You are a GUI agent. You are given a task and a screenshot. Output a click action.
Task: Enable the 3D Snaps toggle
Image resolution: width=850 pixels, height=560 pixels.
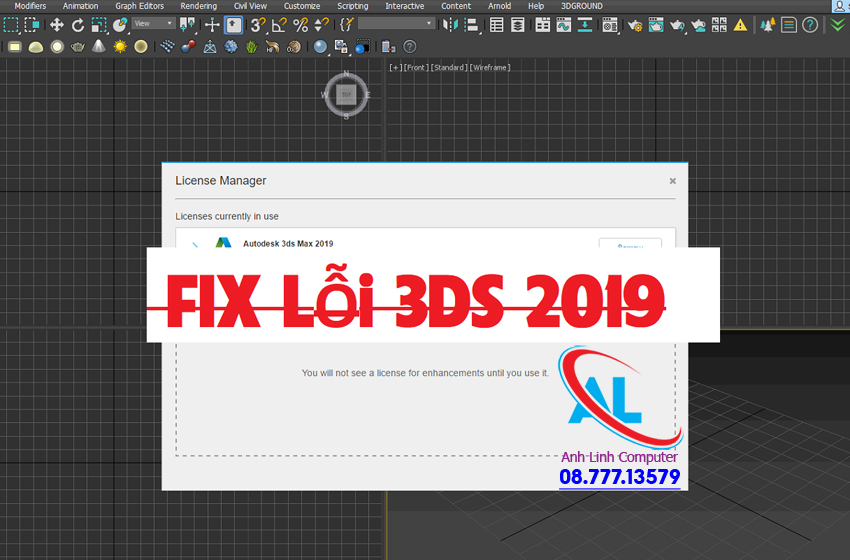pos(258,25)
